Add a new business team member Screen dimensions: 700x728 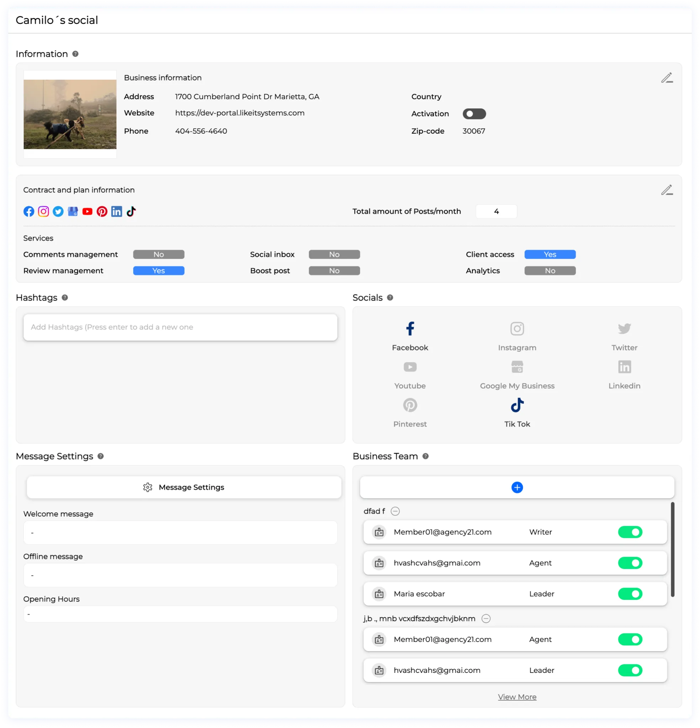click(517, 487)
